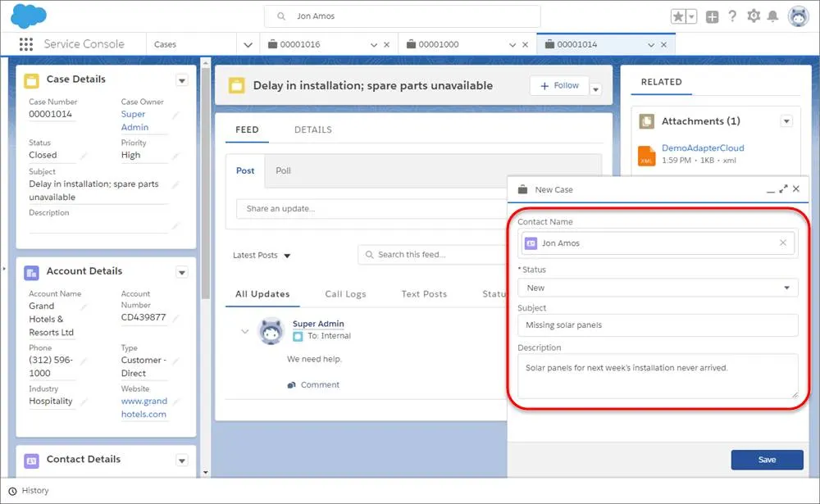Close the 00001014 tab
This screenshot has width=820, height=504.
coord(663,45)
